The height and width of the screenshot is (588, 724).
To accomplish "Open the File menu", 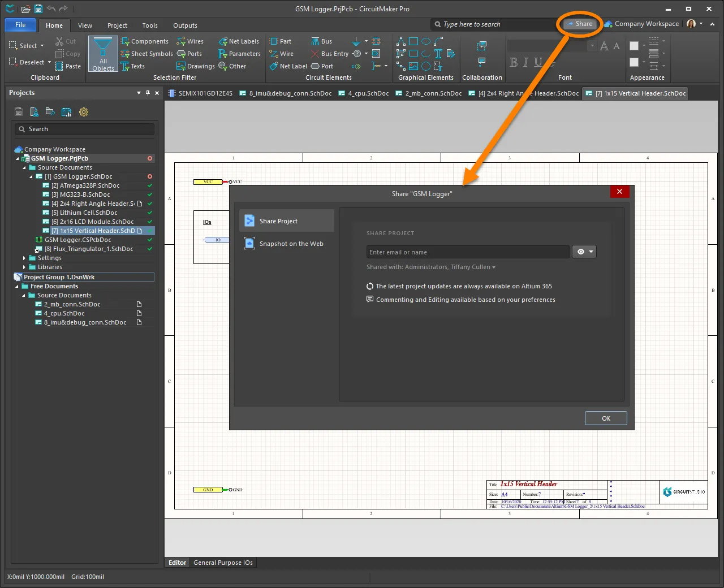I will pyautogui.click(x=20, y=25).
